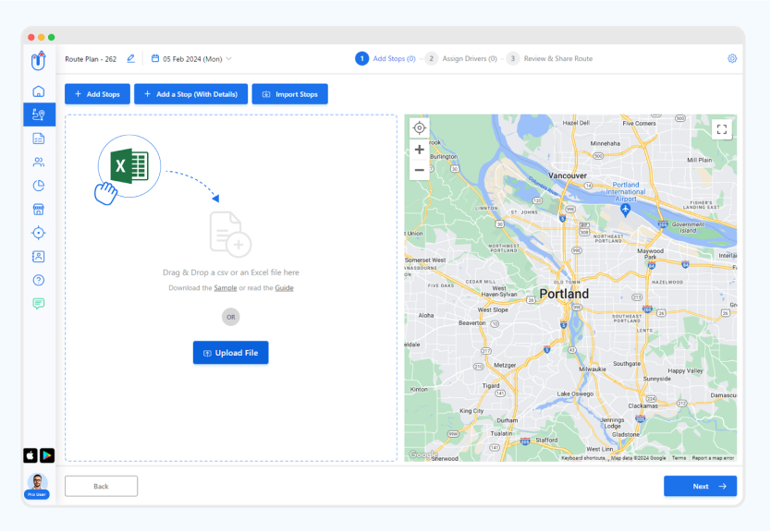The height and width of the screenshot is (532, 771).
Task: Open the store icon in sidebar
Action: [38, 210]
